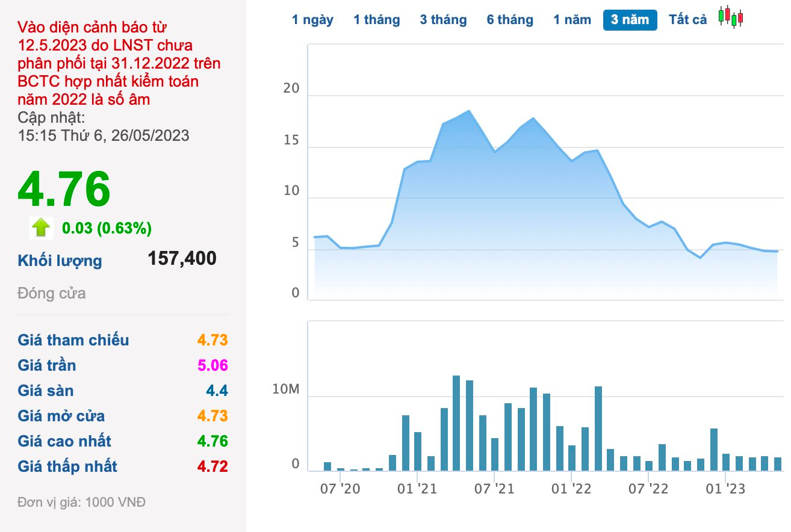The height and width of the screenshot is (532, 791).
Task: Click the green up-arrow price change icon
Action: point(41,227)
